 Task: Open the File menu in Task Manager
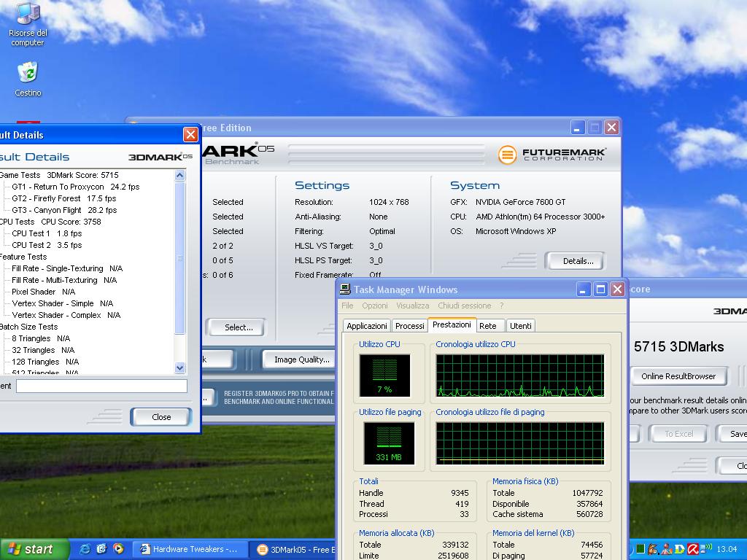(x=347, y=306)
